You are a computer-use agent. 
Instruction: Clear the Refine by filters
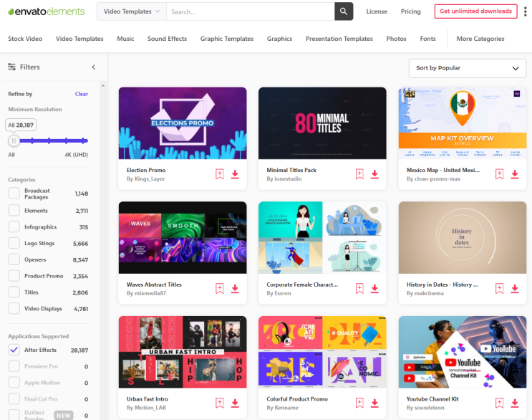click(82, 94)
